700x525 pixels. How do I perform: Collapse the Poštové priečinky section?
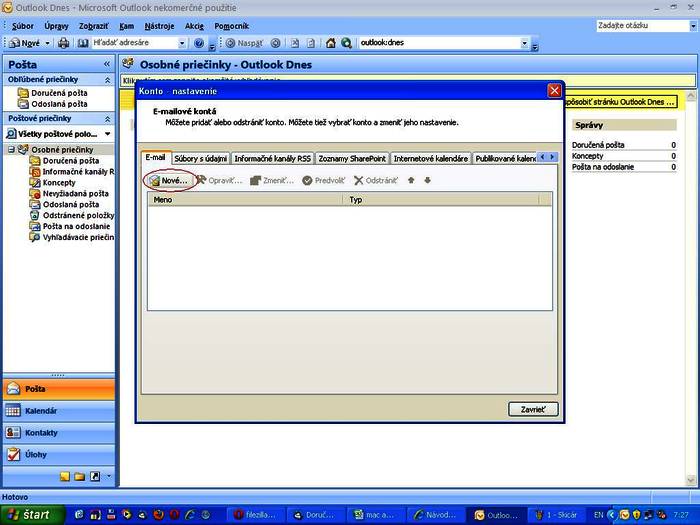tap(107, 119)
